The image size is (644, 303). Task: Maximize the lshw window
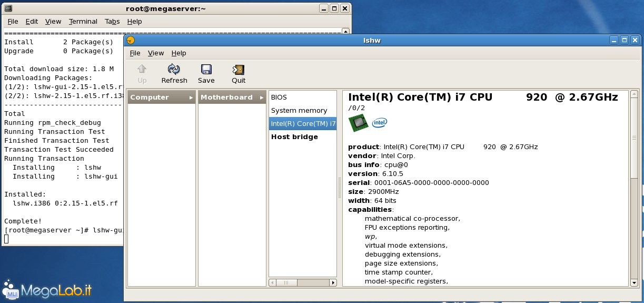(625, 40)
